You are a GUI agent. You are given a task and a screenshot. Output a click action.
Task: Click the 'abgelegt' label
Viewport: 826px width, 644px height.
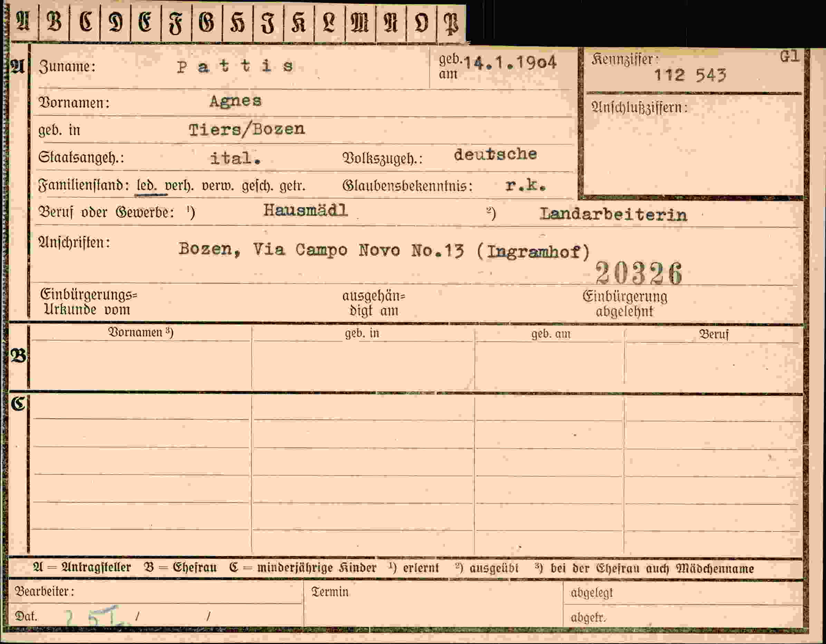click(592, 593)
